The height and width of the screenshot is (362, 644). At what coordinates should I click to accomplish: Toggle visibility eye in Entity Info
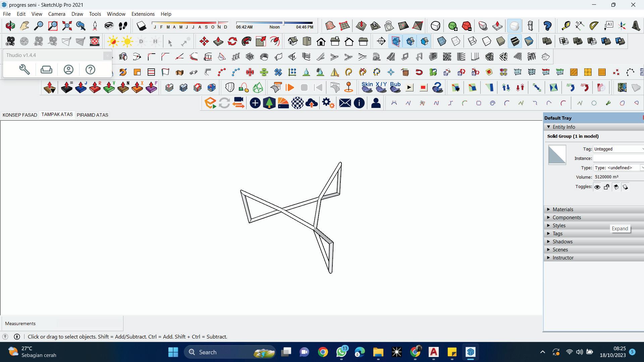coord(597,187)
